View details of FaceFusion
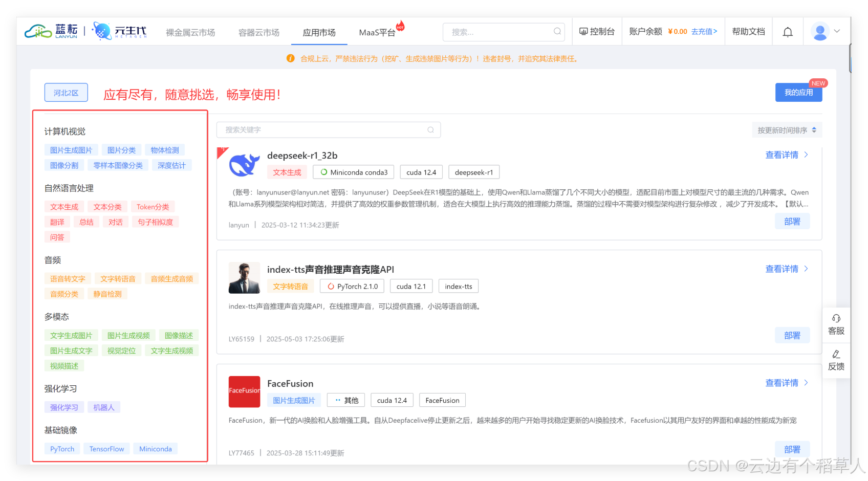 782,383
